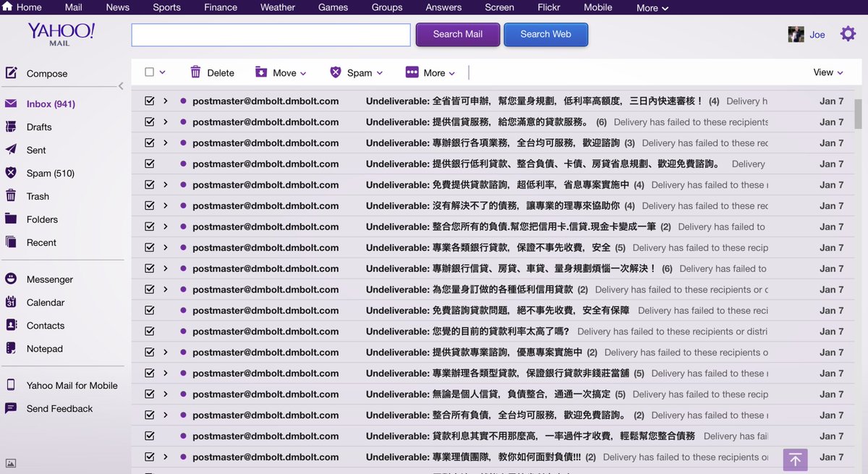Open the Contacts panel
The width and height of the screenshot is (868, 474).
(x=45, y=325)
